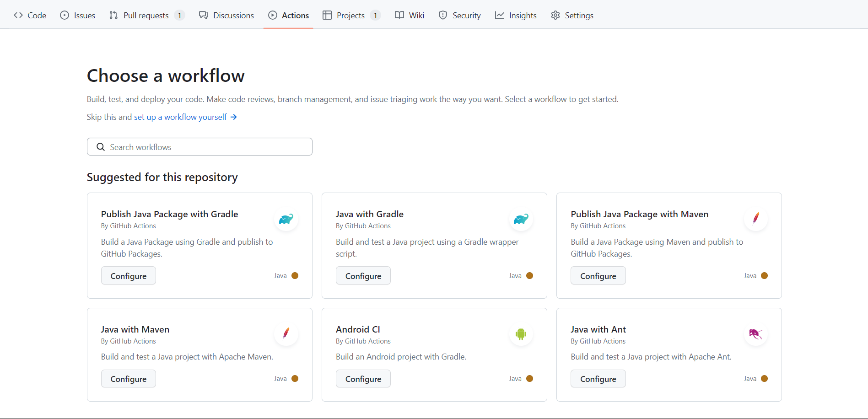Click Java color dot on Java with Gradle card
The image size is (868, 419).
530,276
